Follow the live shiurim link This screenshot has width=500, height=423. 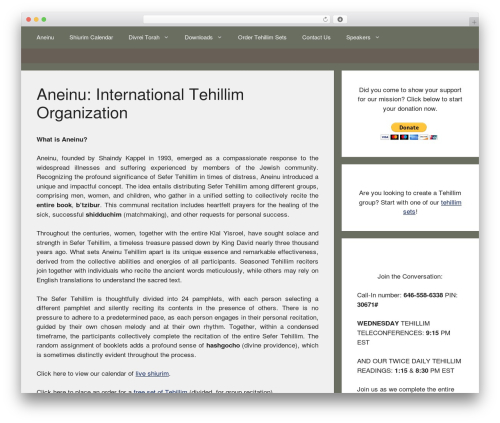coord(152,374)
